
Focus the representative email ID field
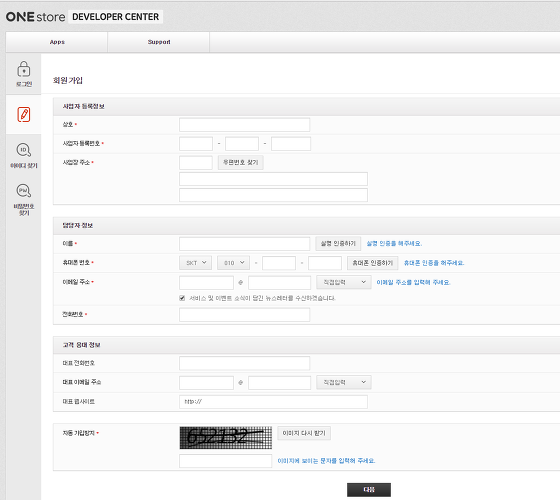[206, 382]
